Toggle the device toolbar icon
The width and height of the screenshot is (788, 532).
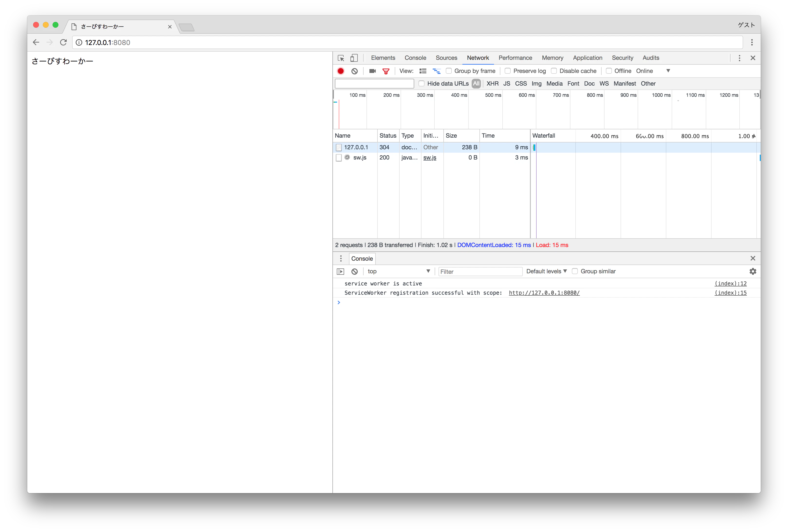point(354,58)
